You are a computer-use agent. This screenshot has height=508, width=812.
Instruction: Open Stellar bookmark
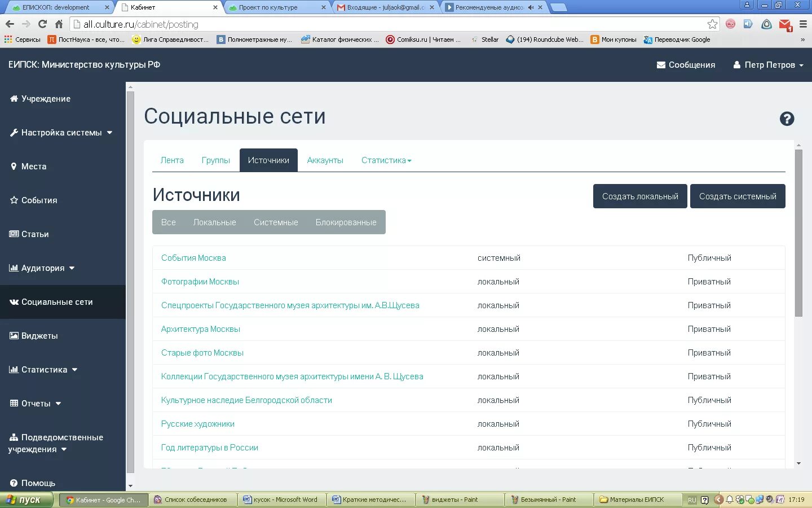click(485, 40)
